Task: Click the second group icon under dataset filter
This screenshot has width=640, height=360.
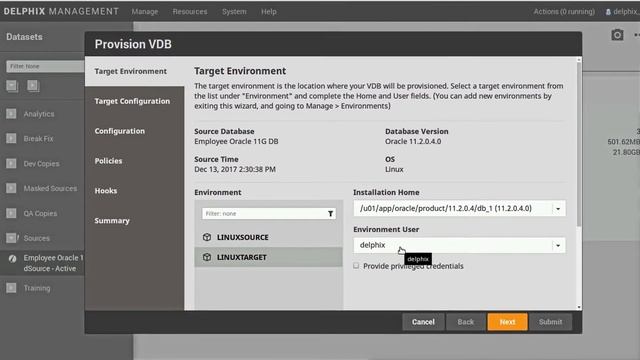Action: pos(33,86)
